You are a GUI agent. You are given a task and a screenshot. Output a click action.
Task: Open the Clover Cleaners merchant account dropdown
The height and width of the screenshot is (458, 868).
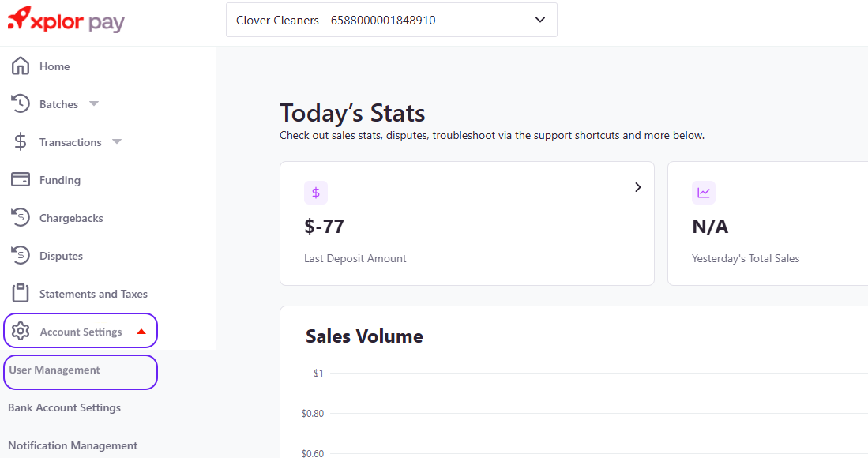pos(391,20)
